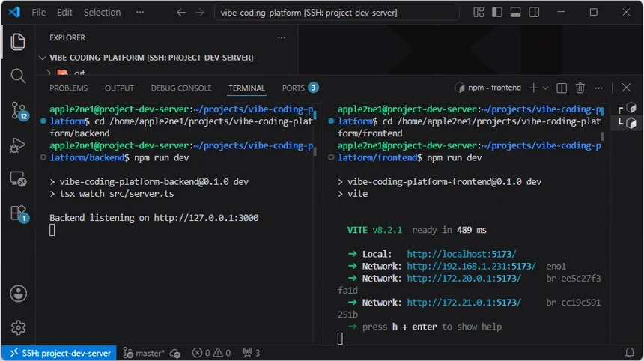This screenshot has width=644, height=361.
Task: Open the new terminal profile dropdown arrow
Action: pos(545,88)
